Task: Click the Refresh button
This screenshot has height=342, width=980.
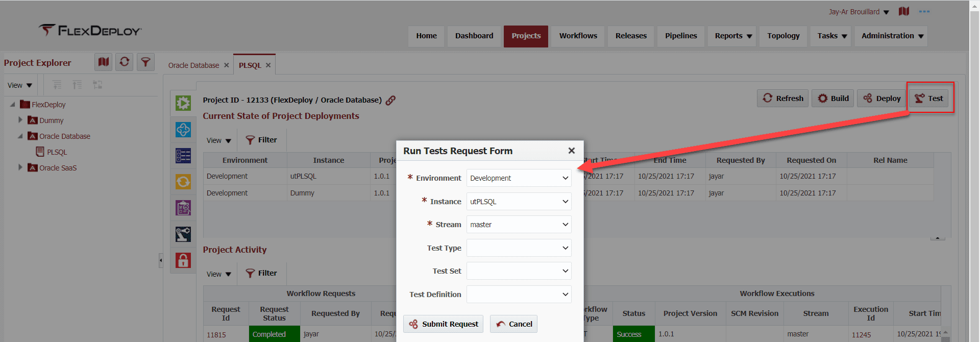Action: point(782,98)
